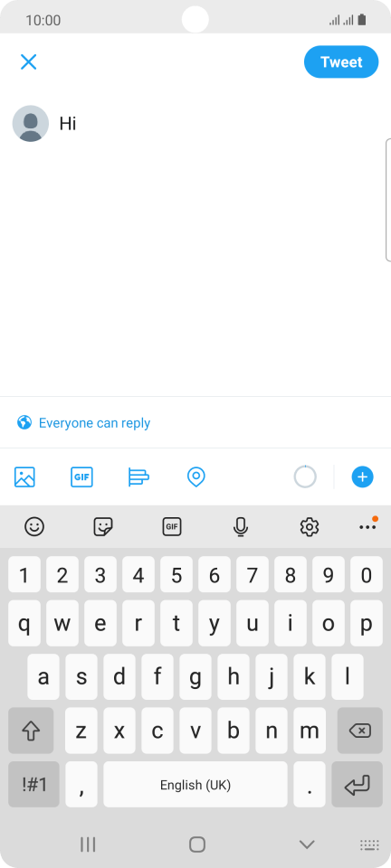This screenshot has height=868, width=391.
Task: Add another tweet with the plus icon
Action: (x=363, y=476)
